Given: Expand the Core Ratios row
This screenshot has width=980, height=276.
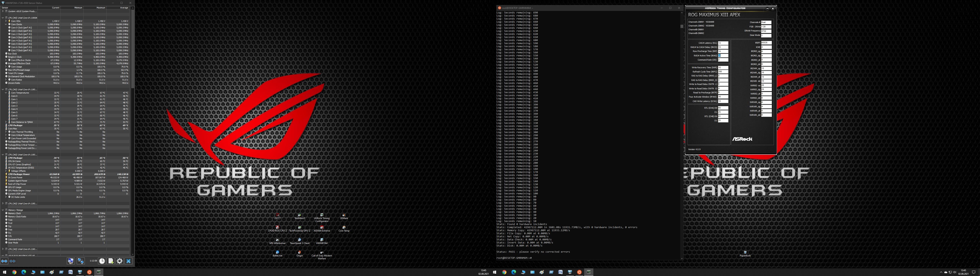Looking at the screenshot, I should [x=6, y=80].
